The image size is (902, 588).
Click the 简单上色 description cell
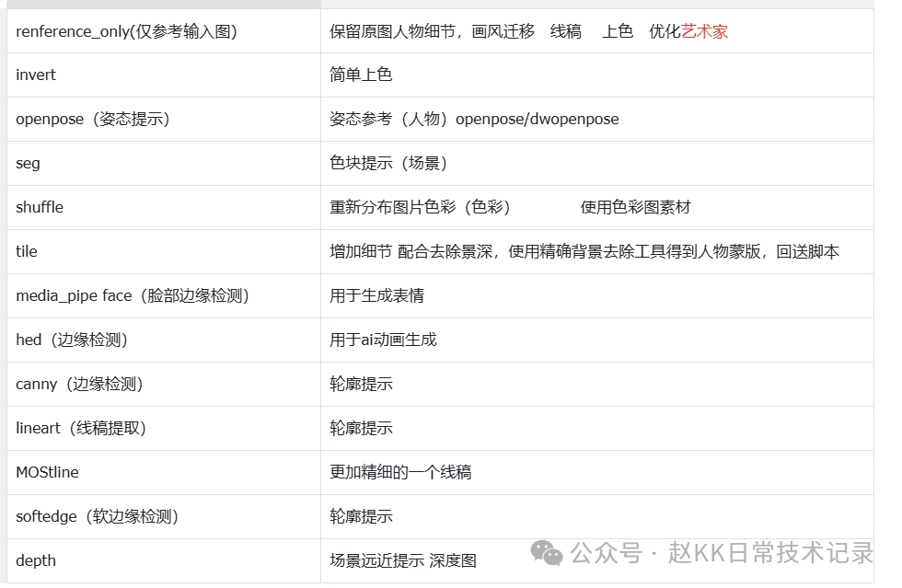[x=597, y=75]
